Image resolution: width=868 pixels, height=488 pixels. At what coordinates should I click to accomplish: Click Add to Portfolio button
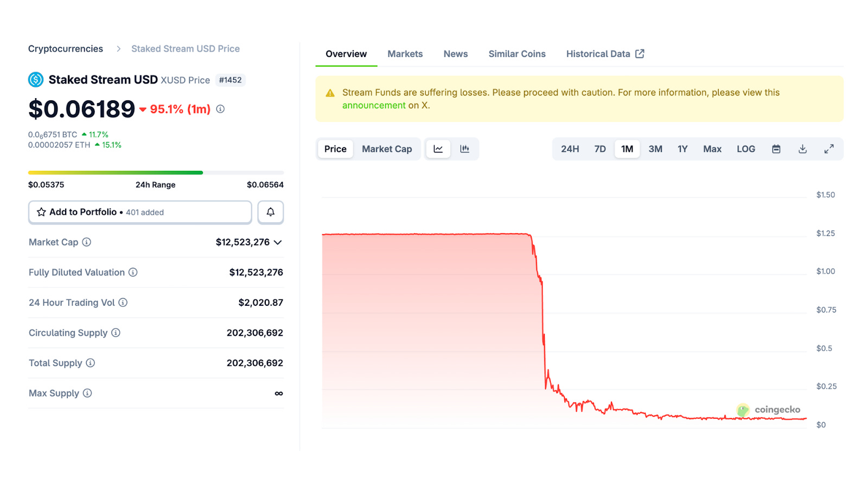140,212
